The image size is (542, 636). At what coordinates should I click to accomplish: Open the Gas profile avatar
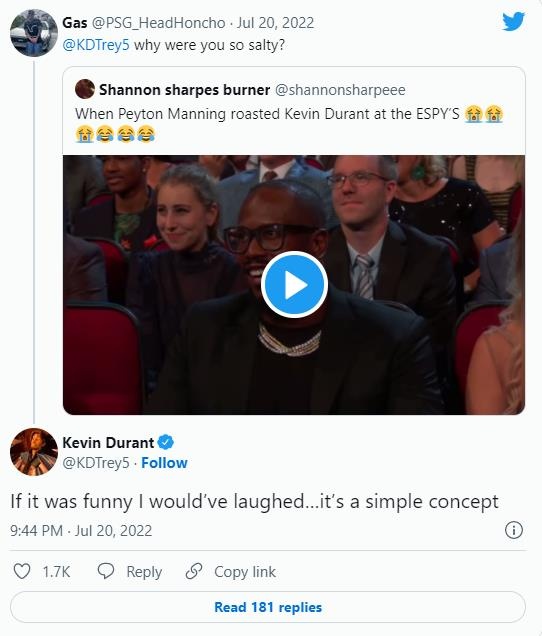(x=34, y=33)
